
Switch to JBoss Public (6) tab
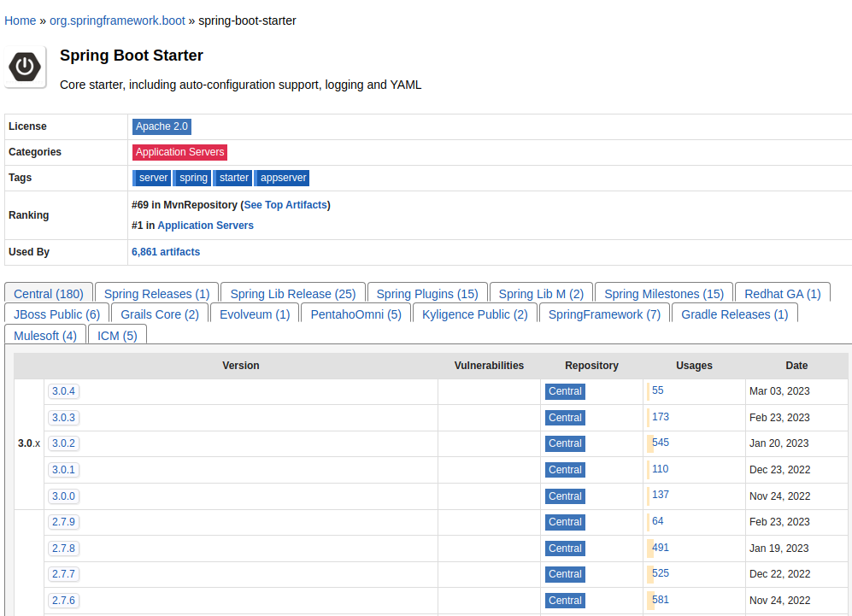point(57,314)
